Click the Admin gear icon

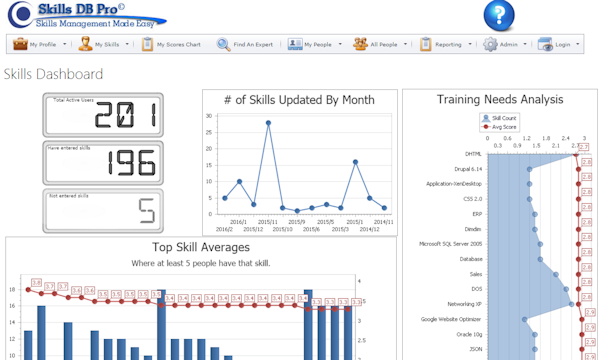(490, 44)
